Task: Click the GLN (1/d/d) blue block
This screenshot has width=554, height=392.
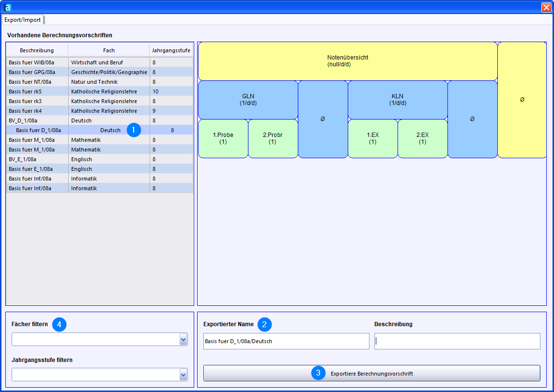Action: click(x=248, y=100)
